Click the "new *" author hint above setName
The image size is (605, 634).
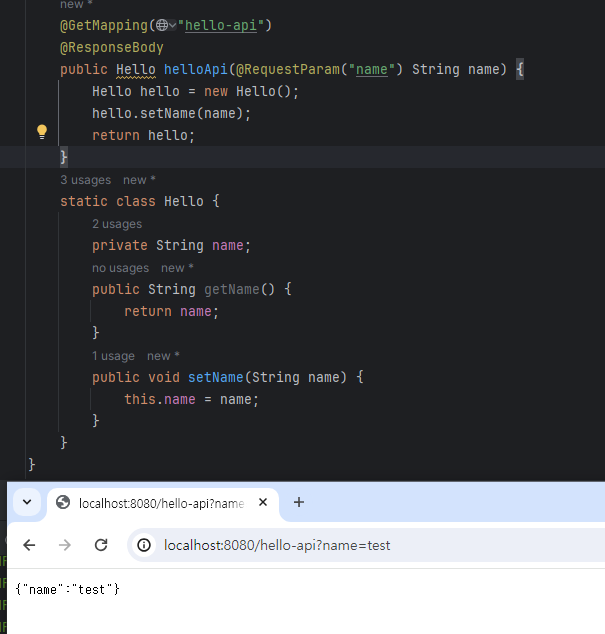pos(163,356)
